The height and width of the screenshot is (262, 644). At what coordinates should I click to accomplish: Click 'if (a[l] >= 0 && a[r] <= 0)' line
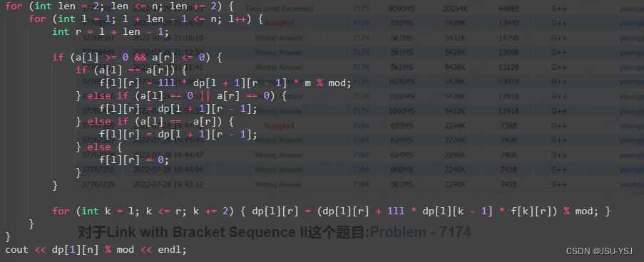point(137,58)
